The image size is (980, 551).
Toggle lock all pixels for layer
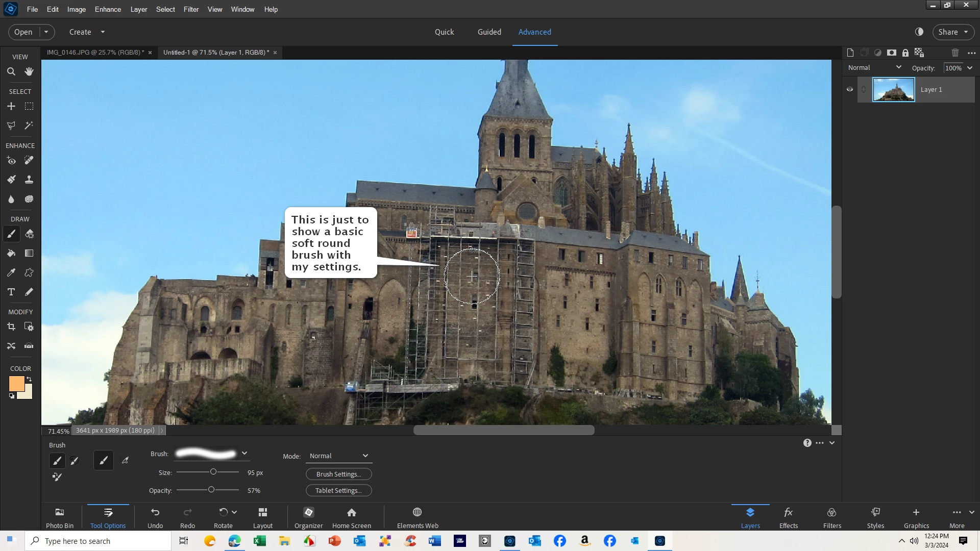(x=905, y=53)
